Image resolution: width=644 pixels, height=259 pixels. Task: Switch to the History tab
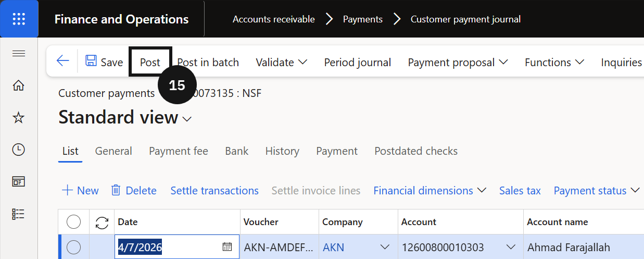click(282, 151)
